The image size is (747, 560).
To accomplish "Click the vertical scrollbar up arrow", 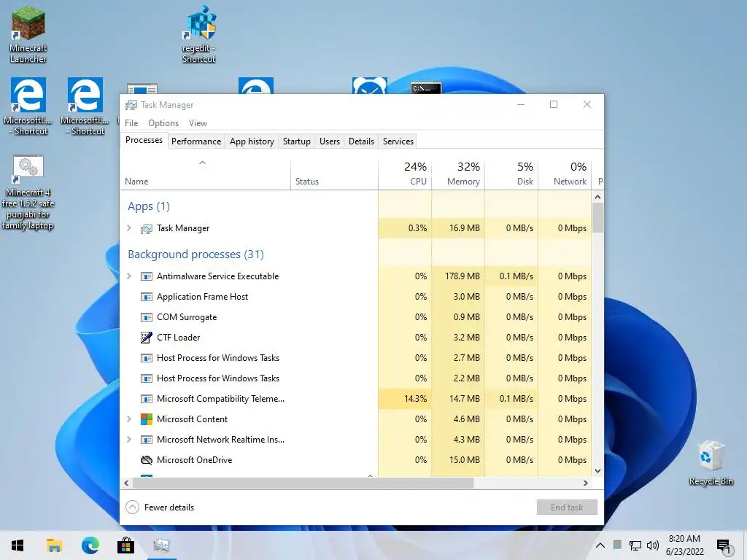I will [x=598, y=197].
